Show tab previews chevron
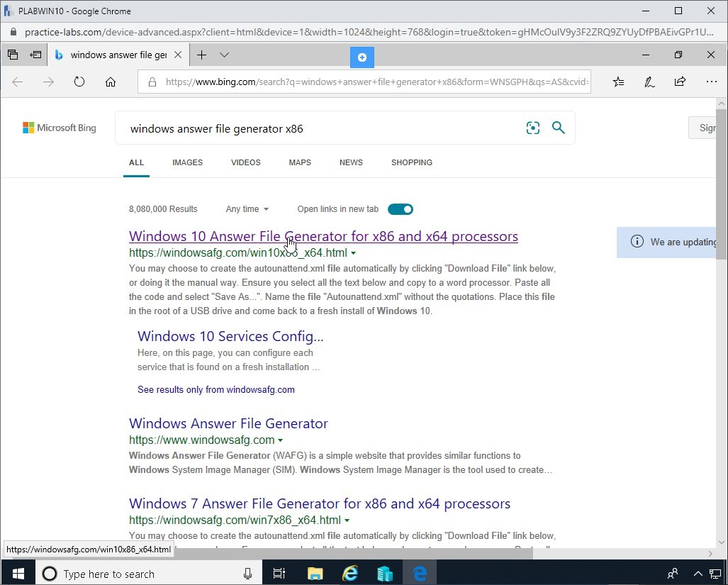This screenshot has width=728, height=585. 224,55
